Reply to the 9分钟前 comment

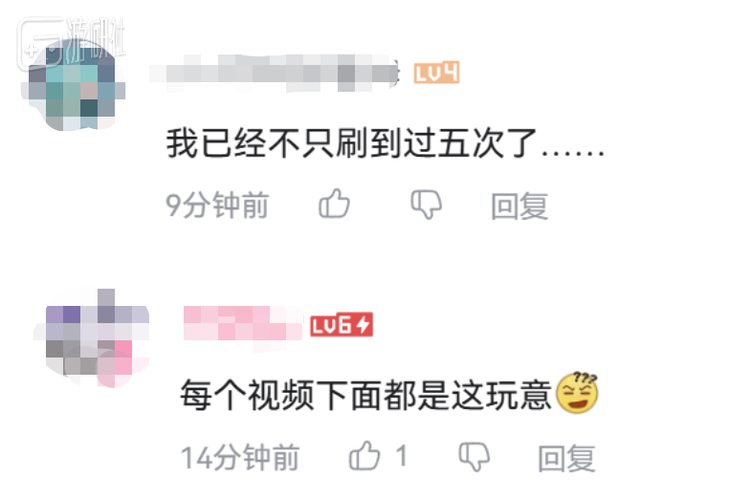[x=519, y=206]
